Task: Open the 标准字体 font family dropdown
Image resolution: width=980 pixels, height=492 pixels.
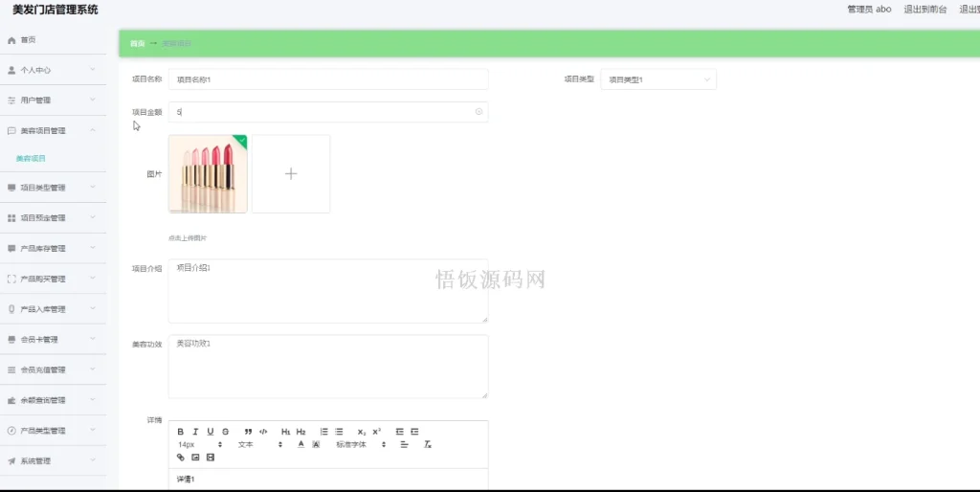Action: (361, 444)
